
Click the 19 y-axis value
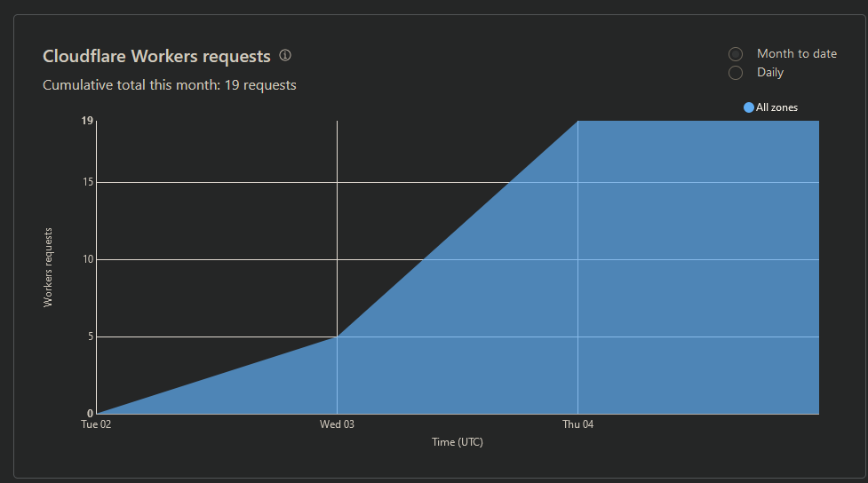click(x=87, y=121)
